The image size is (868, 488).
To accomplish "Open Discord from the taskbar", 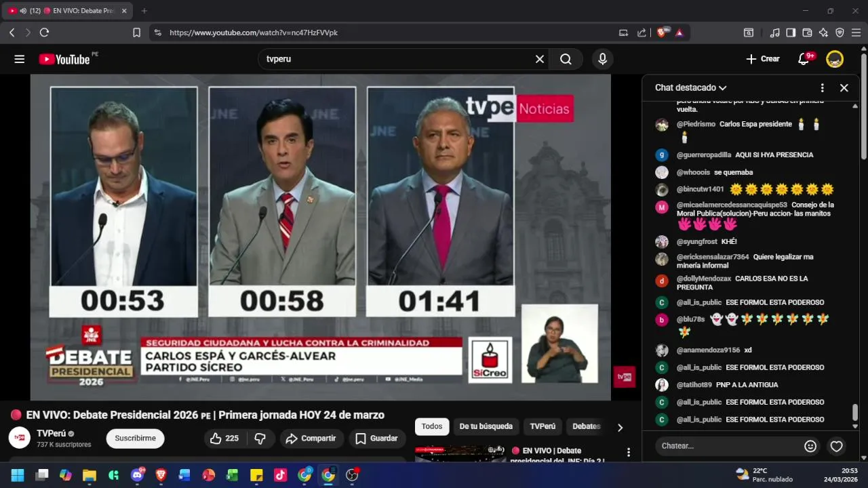I will pyautogui.click(x=137, y=475).
